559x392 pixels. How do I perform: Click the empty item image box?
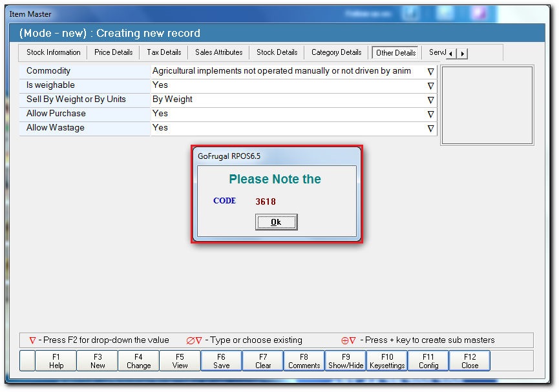(x=487, y=105)
